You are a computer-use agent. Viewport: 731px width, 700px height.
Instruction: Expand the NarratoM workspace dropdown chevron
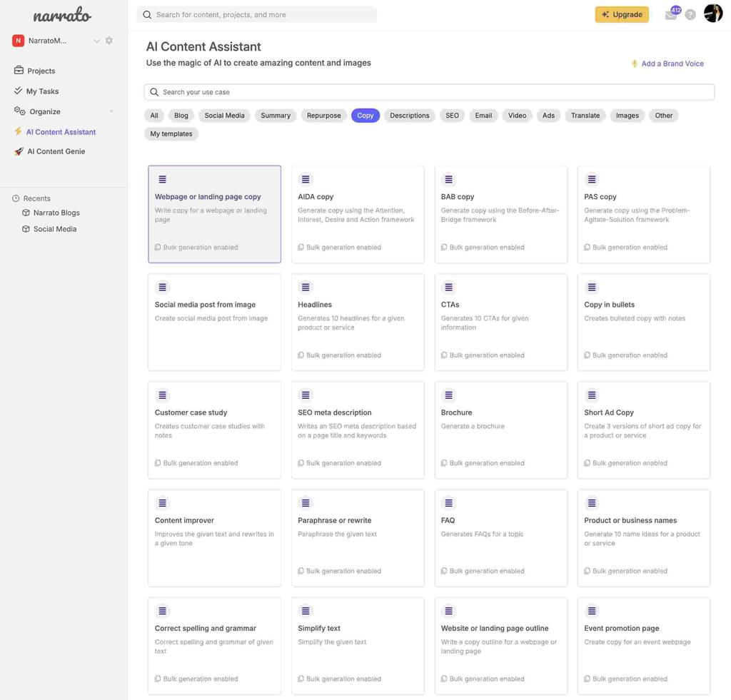96,41
